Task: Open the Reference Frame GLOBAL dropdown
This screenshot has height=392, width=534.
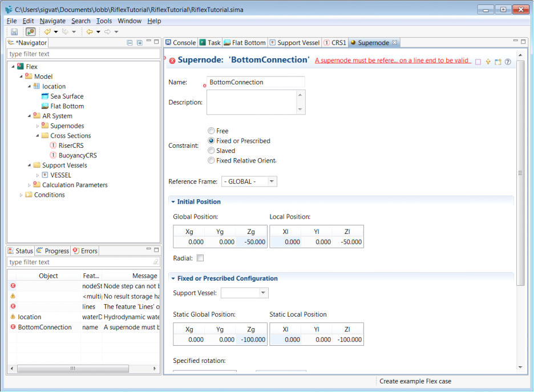Action: [x=272, y=181]
